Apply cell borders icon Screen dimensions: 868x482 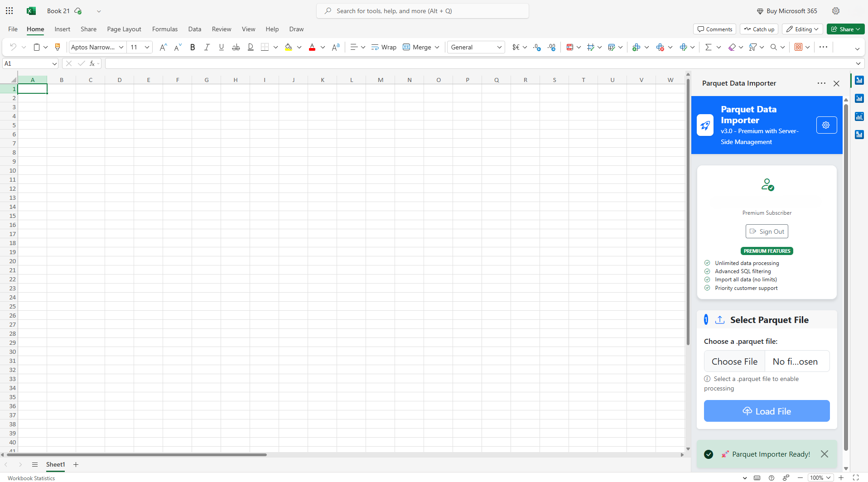265,47
